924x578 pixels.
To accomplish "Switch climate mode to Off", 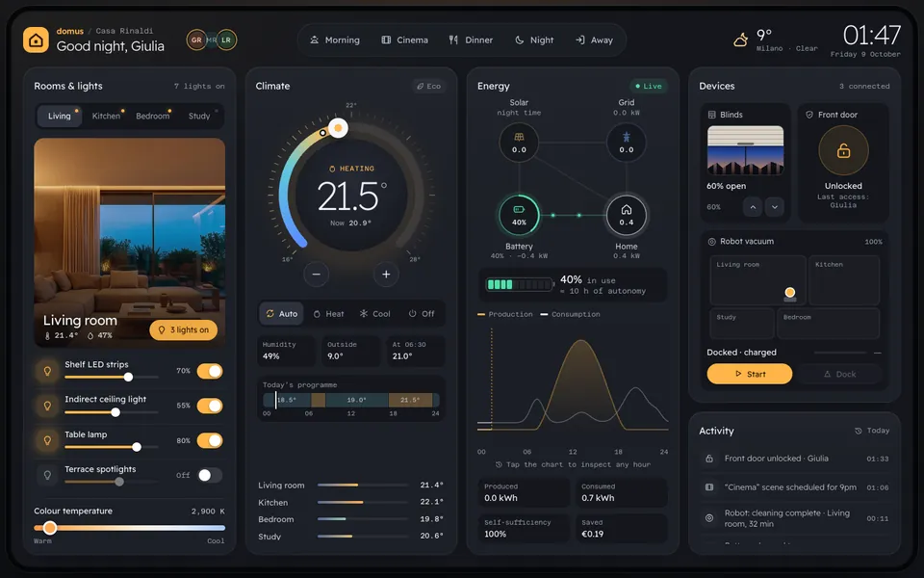I will (x=422, y=314).
